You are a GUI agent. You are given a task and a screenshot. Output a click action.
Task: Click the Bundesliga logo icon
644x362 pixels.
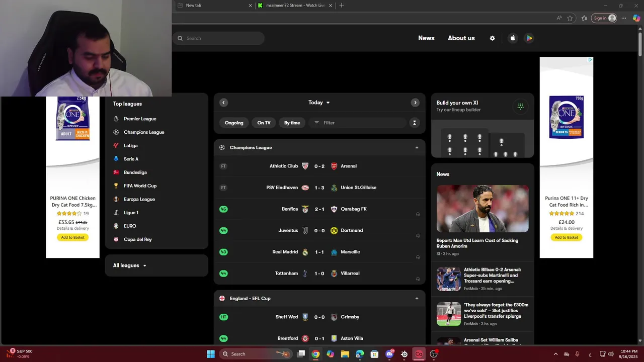[x=116, y=172]
